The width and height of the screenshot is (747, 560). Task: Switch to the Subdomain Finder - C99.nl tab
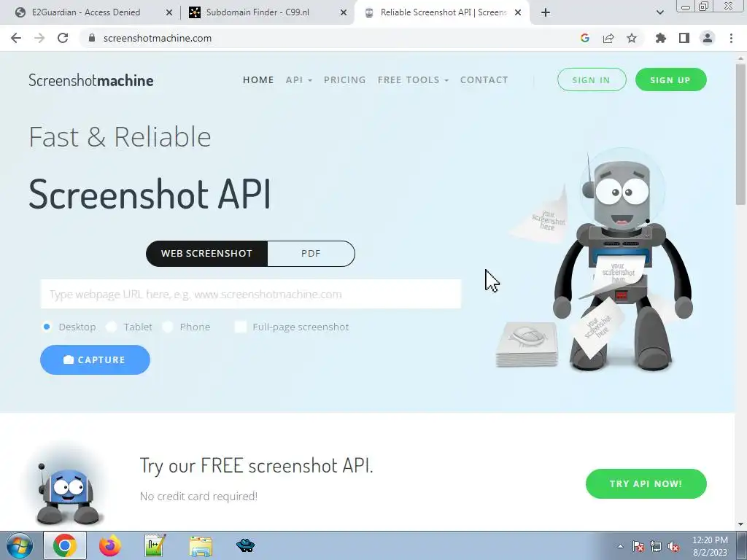pos(258,12)
